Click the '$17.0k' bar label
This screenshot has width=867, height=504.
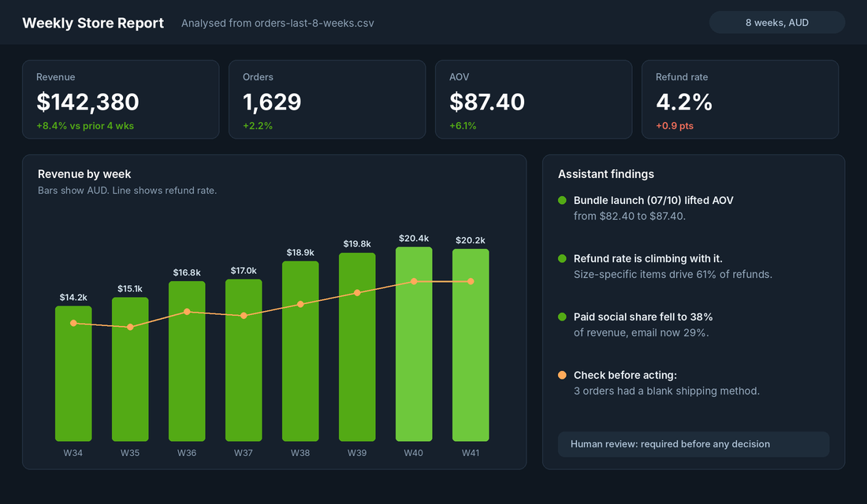pyautogui.click(x=244, y=270)
